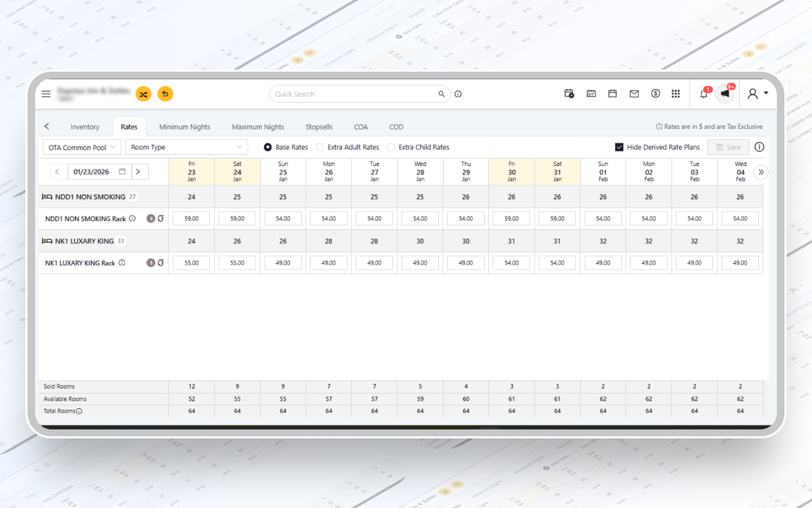Click the yellow shuffle switch icon

click(143, 94)
